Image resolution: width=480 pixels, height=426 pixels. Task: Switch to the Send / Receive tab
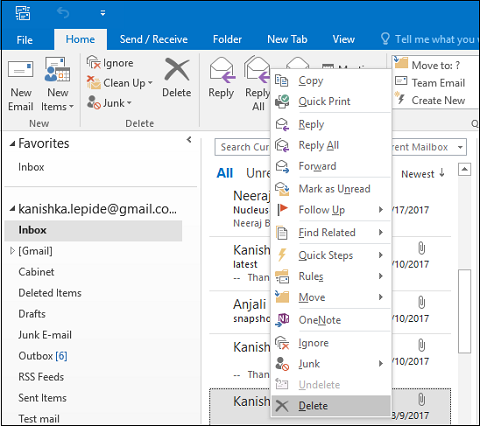[x=154, y=39]
